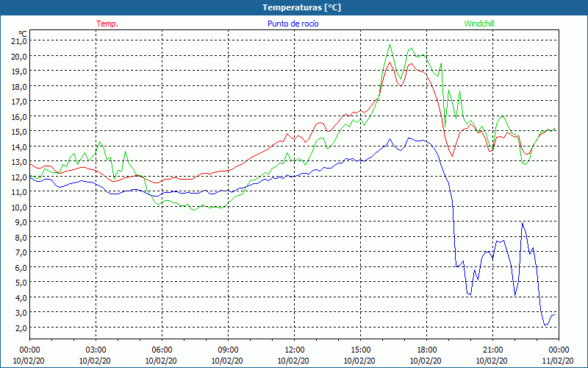Click the 19,0 y-axis label
The height and width of the screenshot is (368, 588).
pyautogui.click(x=19, y=71)
